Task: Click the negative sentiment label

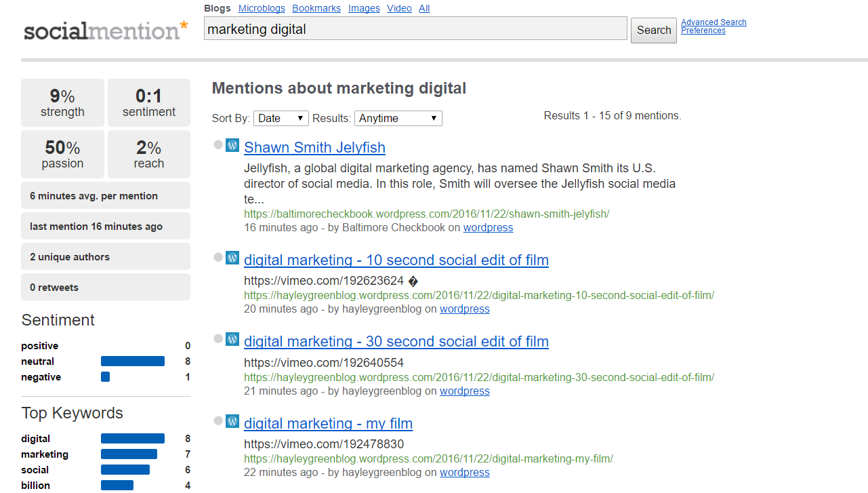Action: (41, 377)
